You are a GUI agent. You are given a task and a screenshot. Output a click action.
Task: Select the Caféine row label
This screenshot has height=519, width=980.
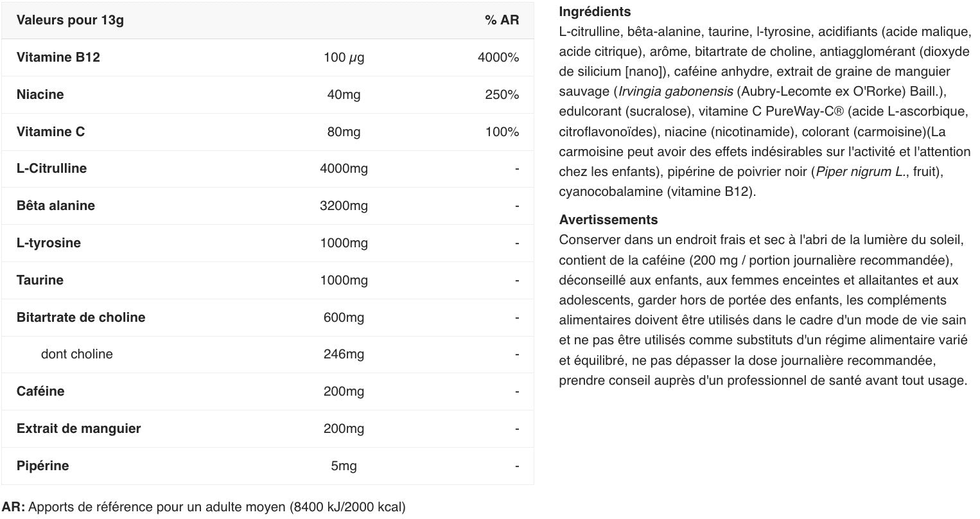coord(40,391)
